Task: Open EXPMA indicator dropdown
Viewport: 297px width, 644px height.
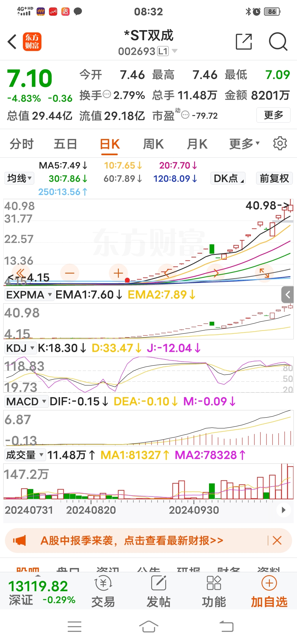Action: pyautogui.click(x=29, y=295)
